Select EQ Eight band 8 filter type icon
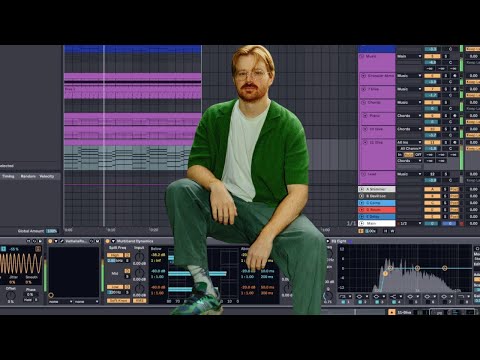The width and height of the screenshot is (480, 360). tap(462, 296)
